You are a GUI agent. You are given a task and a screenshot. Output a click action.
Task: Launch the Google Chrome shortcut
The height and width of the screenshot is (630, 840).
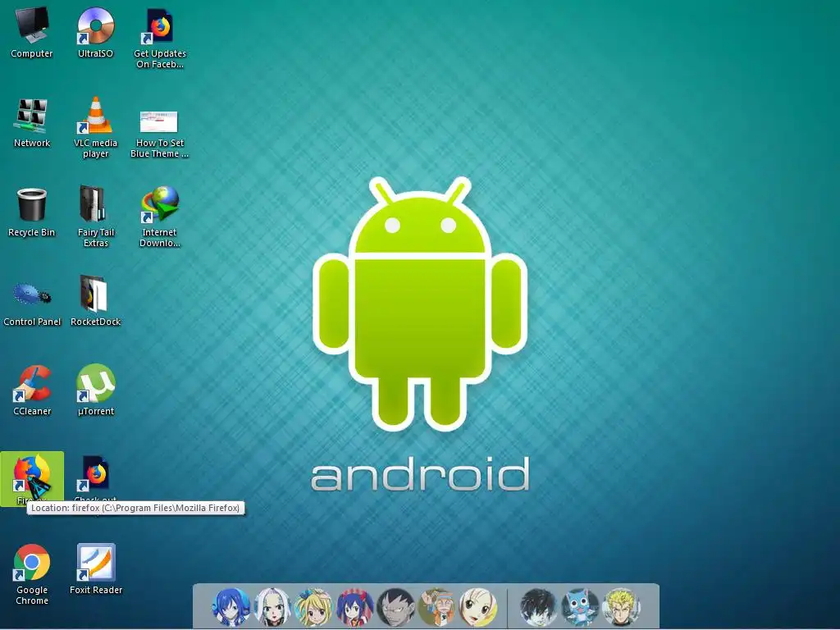pyautogui.click(x=32, y=575)
